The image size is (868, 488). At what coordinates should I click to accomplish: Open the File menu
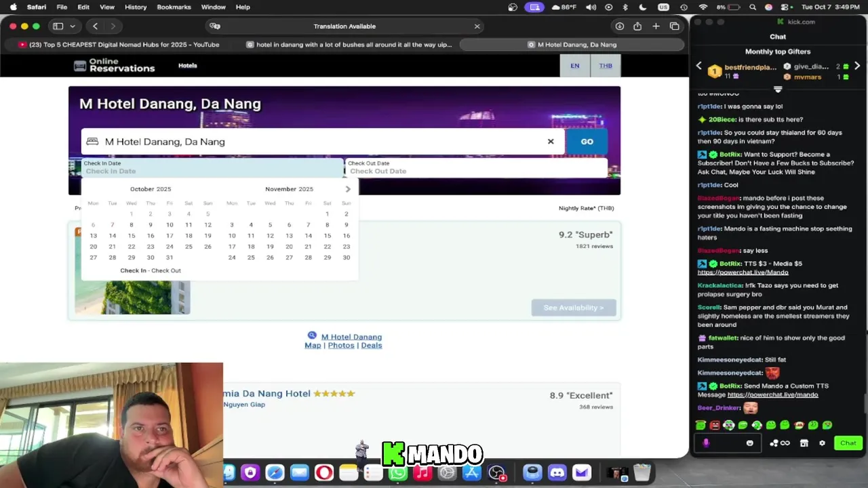(x=62, y=7)
